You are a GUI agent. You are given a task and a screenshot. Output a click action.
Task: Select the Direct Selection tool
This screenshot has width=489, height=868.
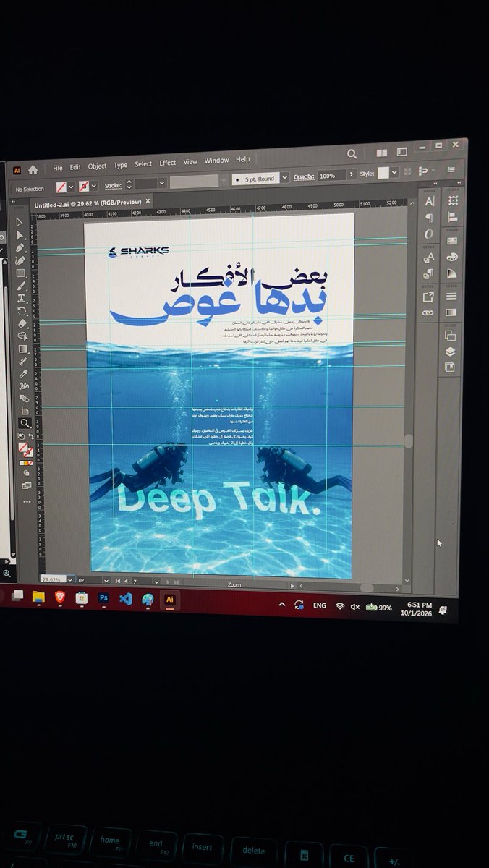coord(20,236)
